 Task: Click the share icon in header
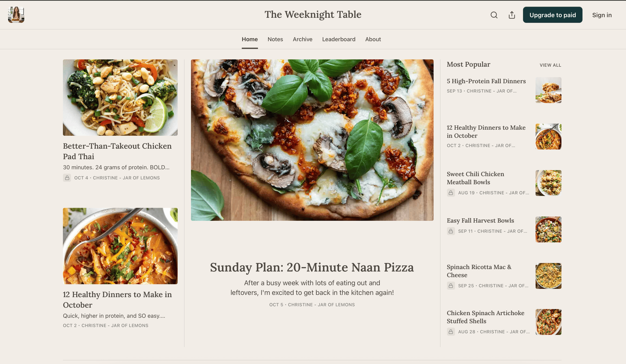click(x=512, y=15)
